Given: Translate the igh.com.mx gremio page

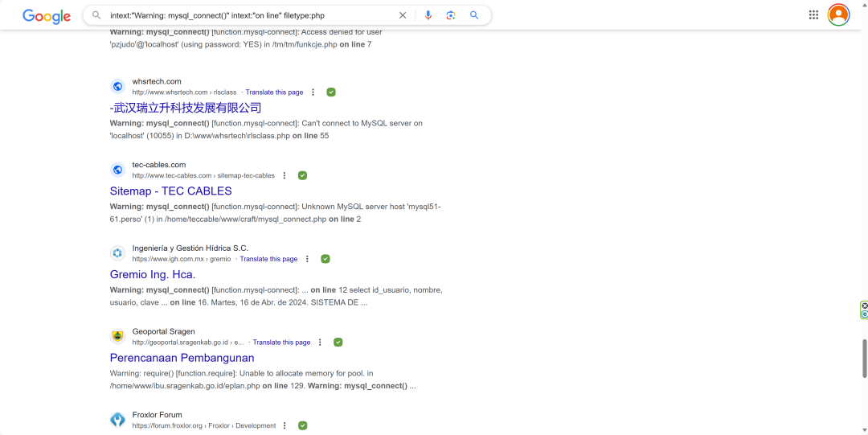Looking at the screenshot, I should [x=269, y=259].
